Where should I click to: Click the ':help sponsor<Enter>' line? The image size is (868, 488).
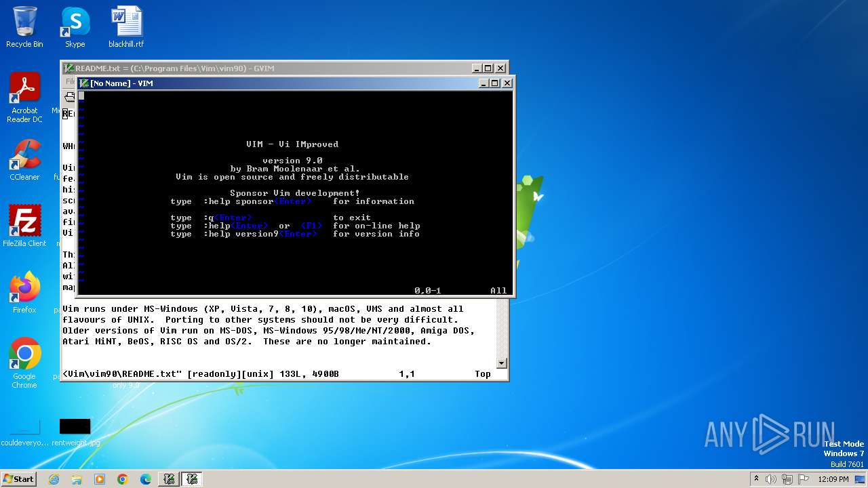(x=292, y=201)
